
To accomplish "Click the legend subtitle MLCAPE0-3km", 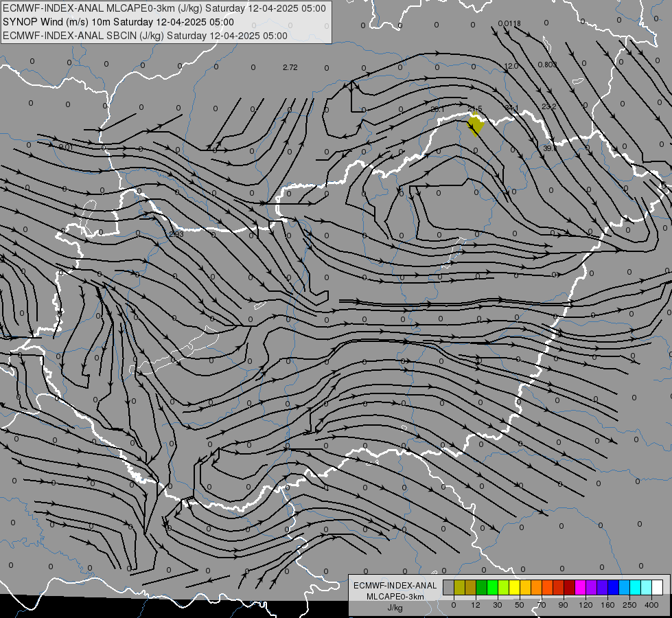I will [x=395, y=597].
